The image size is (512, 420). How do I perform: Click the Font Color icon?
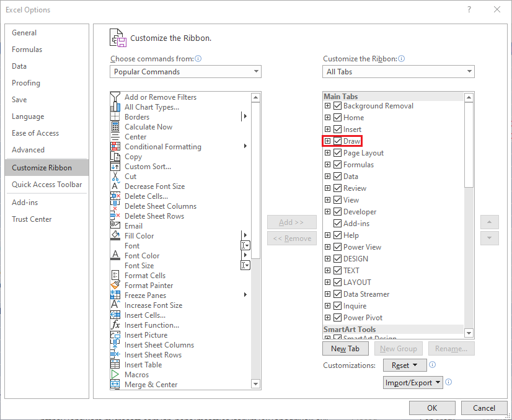pos(115,255)
